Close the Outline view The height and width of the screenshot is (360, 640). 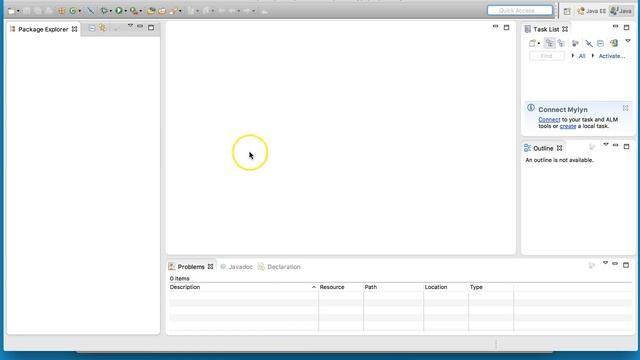click(x=560, y=148)
